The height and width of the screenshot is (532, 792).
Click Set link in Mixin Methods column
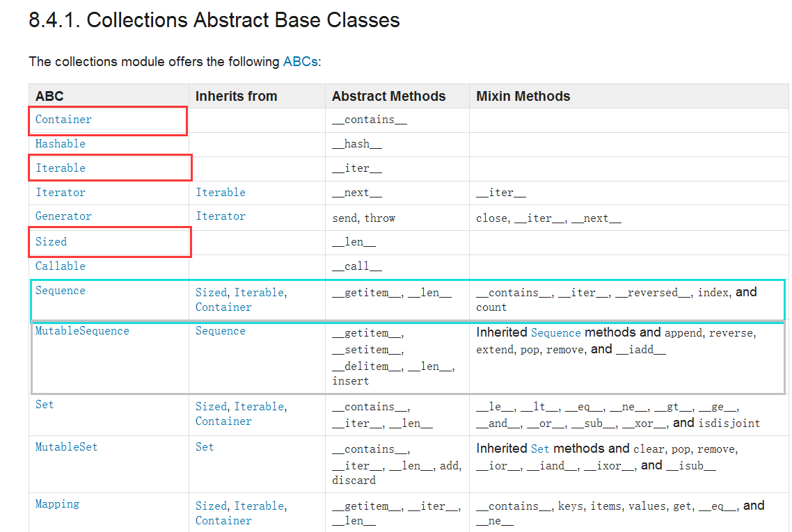click(x=540, y=449)
